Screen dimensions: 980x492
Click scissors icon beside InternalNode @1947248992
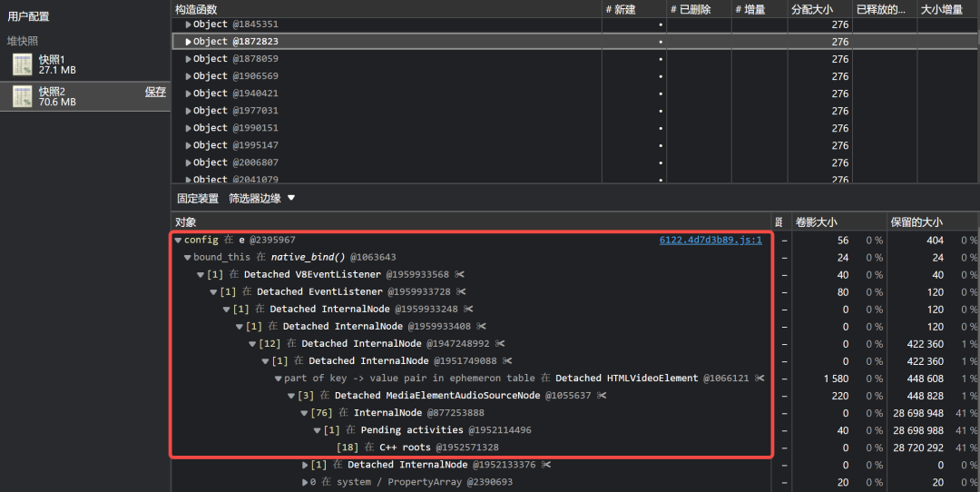click(500, 344)
